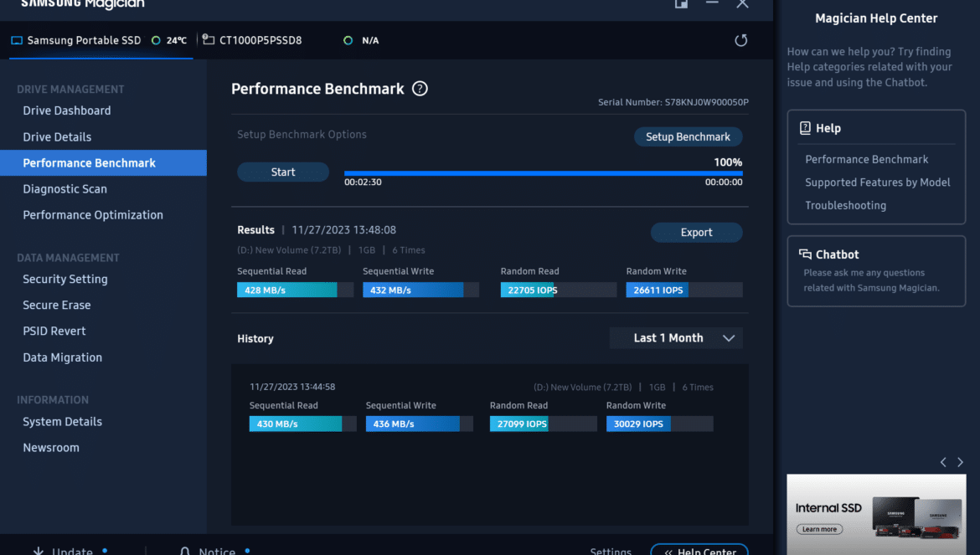Click the Serial Number S78KNJ0W900050P text
The image size is (980, 555).
[x=673, y=102]
